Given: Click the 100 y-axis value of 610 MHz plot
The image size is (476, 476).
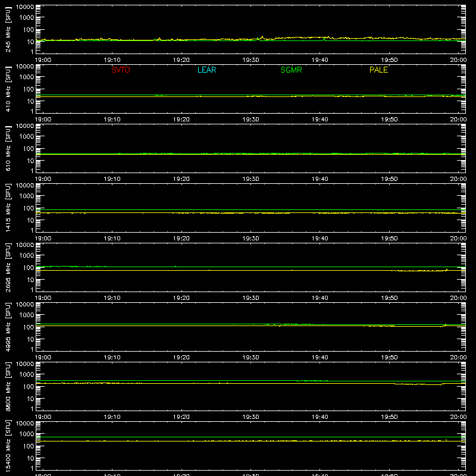Looking at the screenshot, I should (29, 149).
